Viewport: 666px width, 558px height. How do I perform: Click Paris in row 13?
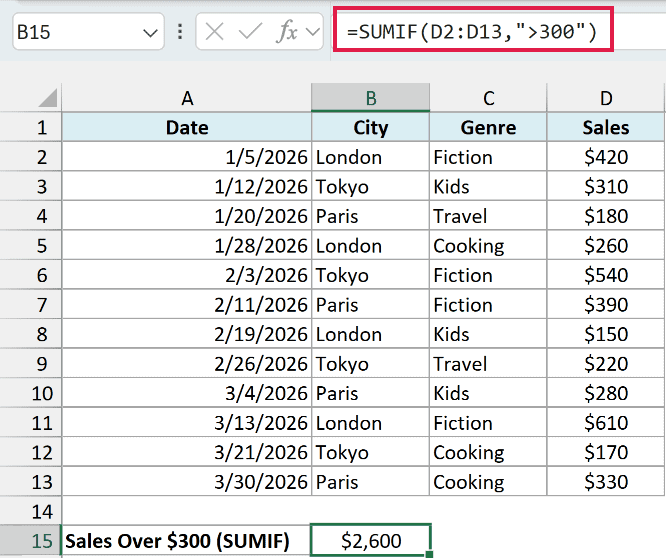370,482
